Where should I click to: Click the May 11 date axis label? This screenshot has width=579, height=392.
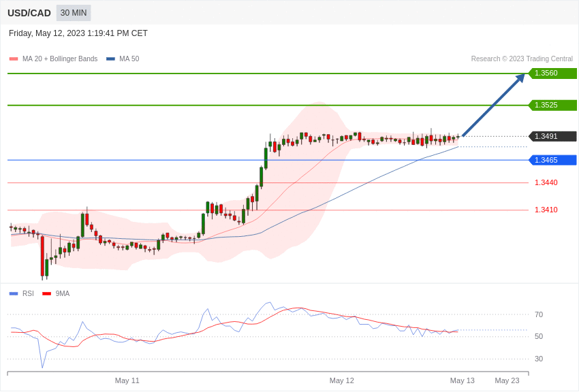click(x=127, y=380)
